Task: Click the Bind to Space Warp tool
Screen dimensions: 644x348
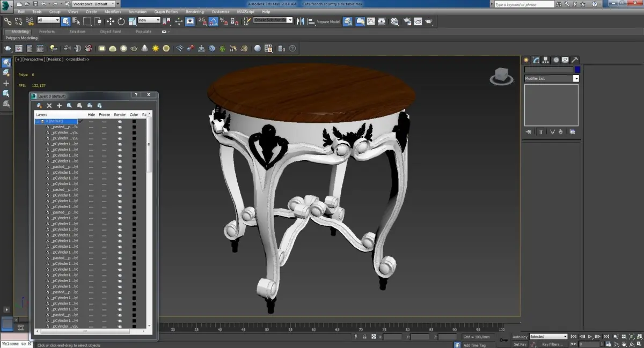Action: click(x=30, y=21)
